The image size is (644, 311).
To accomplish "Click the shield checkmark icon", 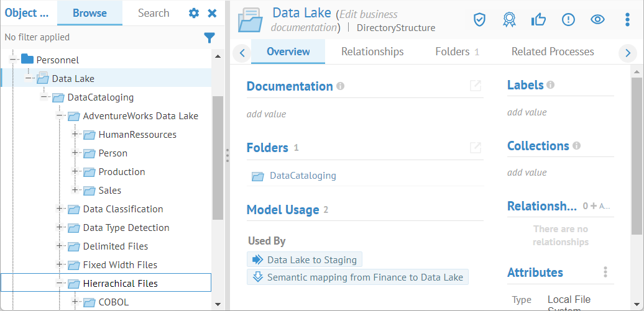I will click(x=479, y=20).
